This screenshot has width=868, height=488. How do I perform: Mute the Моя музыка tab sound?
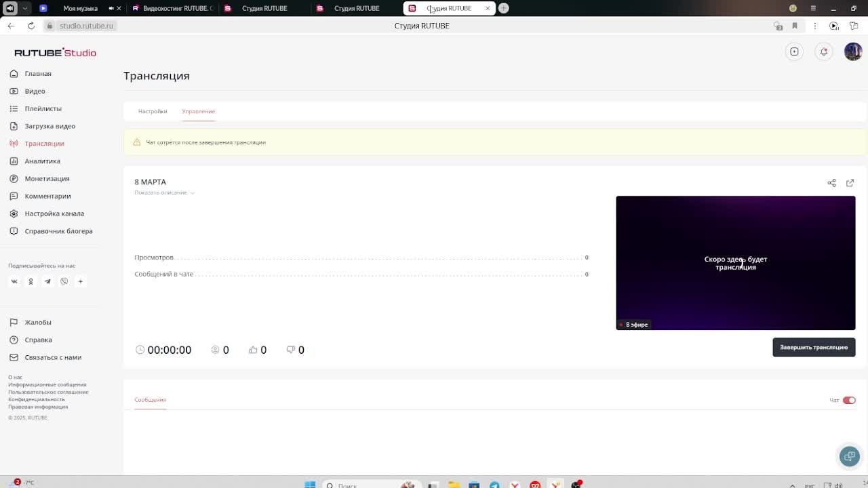111,8
